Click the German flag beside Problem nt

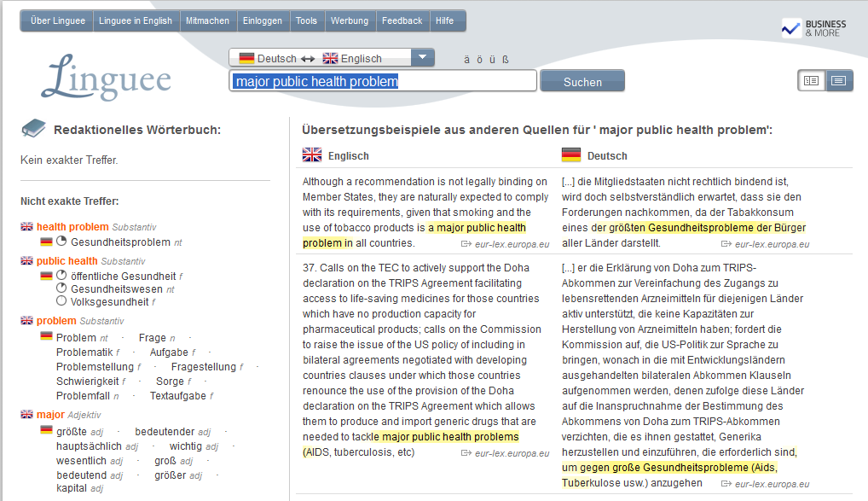coord(47,336)
